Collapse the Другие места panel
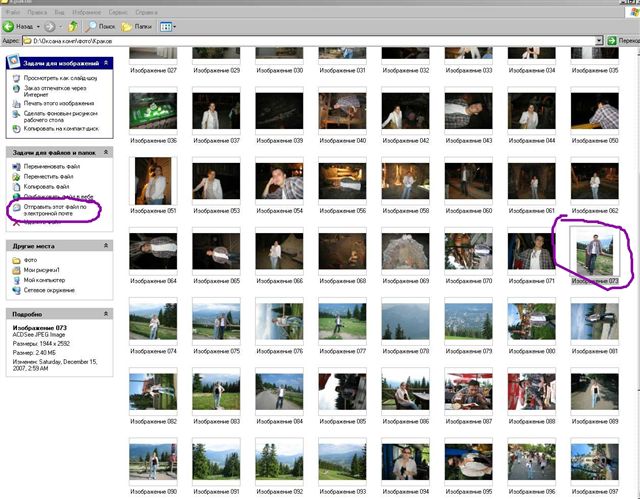Viewport: 640px width, 499px height. pos(106,246)
